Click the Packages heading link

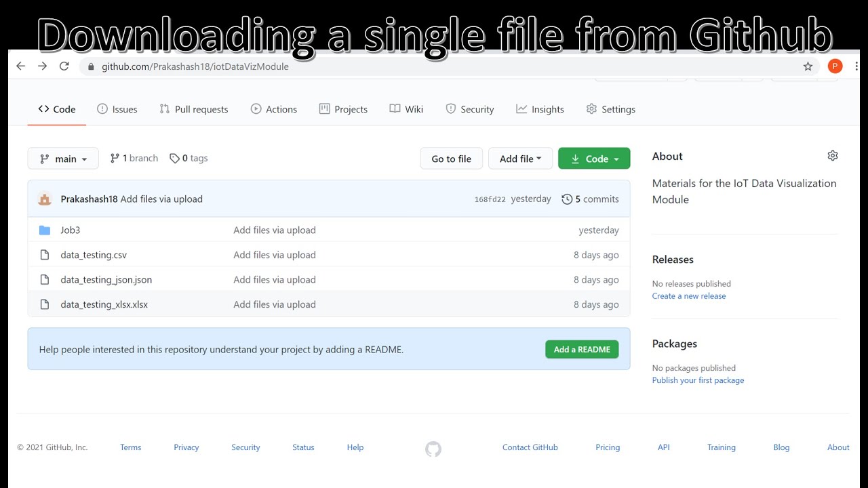pos(675,344)
